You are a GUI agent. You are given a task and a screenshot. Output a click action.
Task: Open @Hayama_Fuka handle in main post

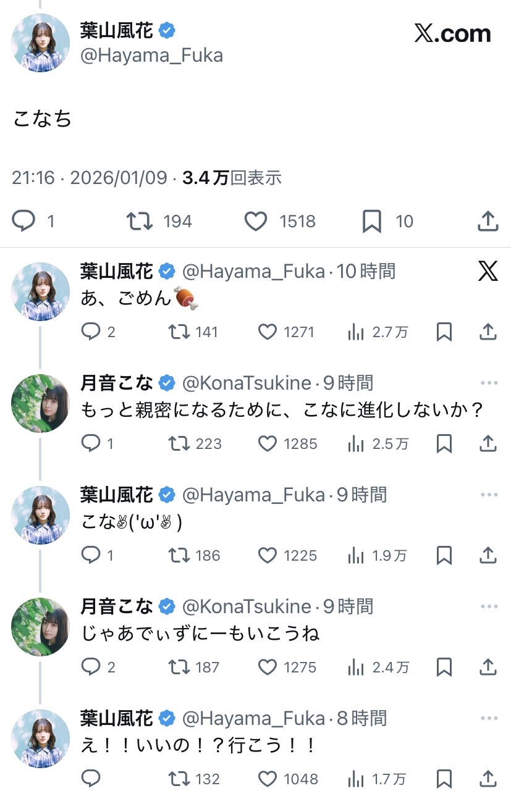click(151, 56)
